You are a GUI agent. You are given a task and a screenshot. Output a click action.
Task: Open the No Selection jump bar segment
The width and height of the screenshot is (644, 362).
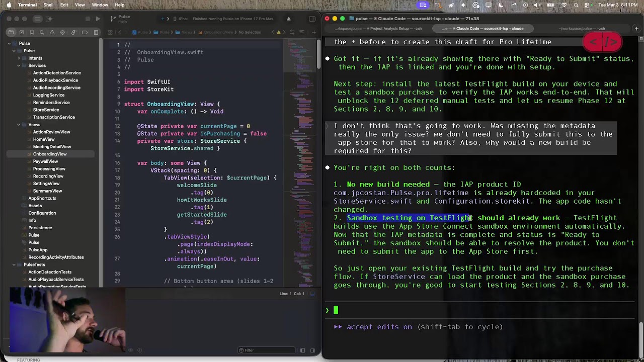pos(250,32)
